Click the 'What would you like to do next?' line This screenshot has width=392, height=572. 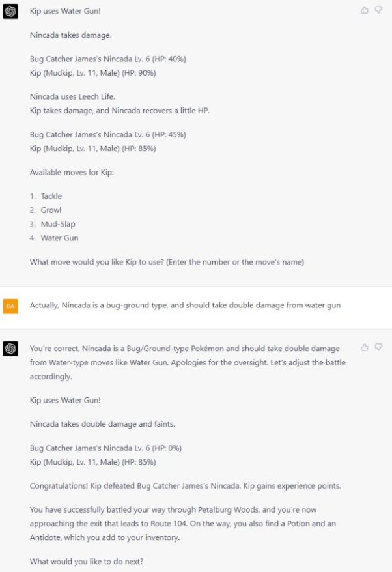pyautogui.click(x=87, y=561)
